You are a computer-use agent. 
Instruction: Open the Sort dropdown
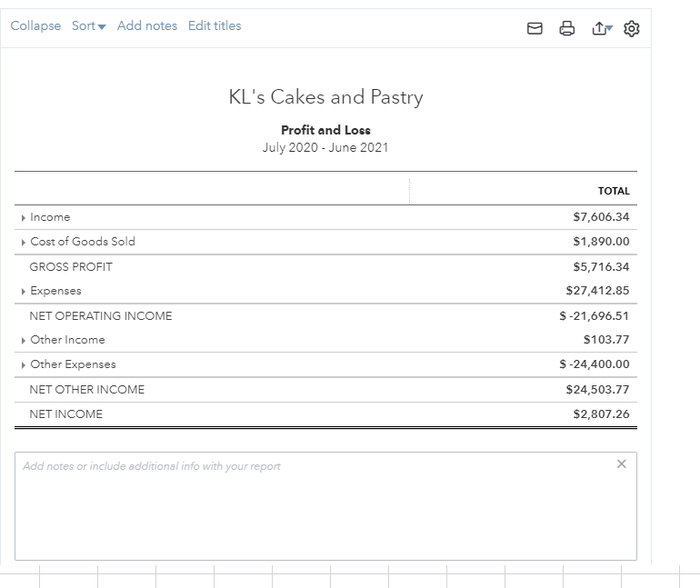(x=88, y=26)
